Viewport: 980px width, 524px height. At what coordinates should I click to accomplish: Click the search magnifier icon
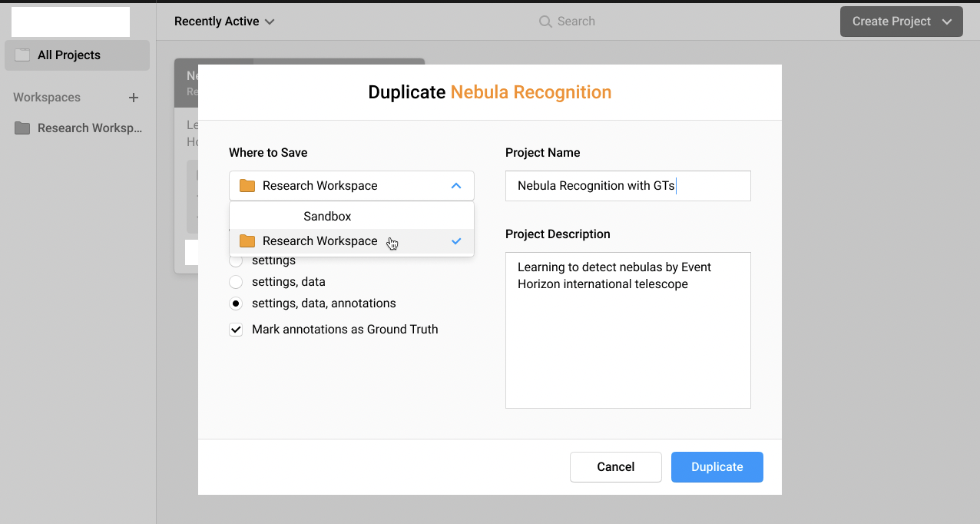pos(545,22)
